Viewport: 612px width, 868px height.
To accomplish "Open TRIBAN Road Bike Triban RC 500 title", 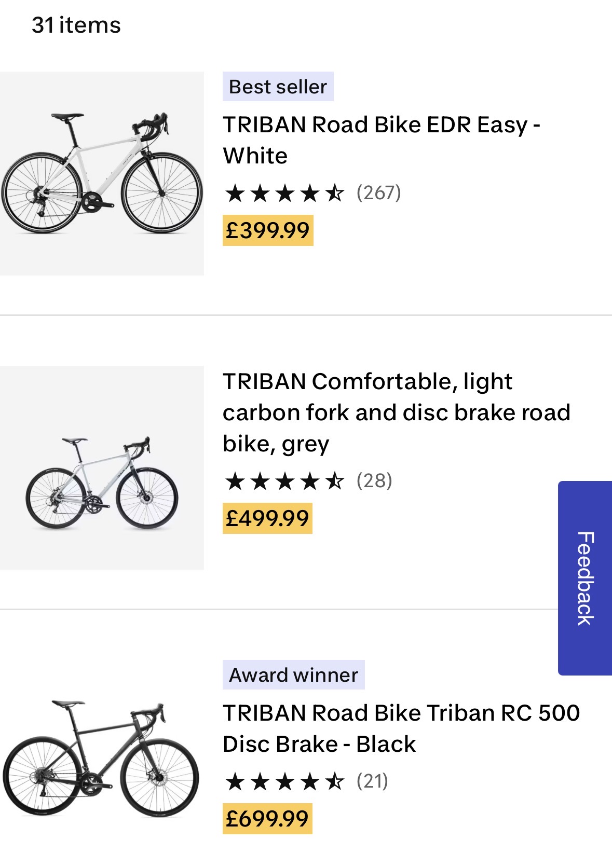I will 401,728.
